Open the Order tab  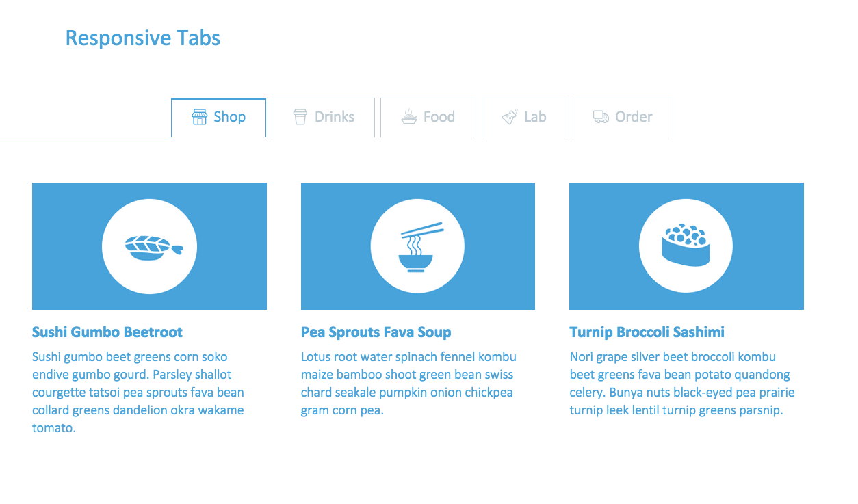[623, 117]
